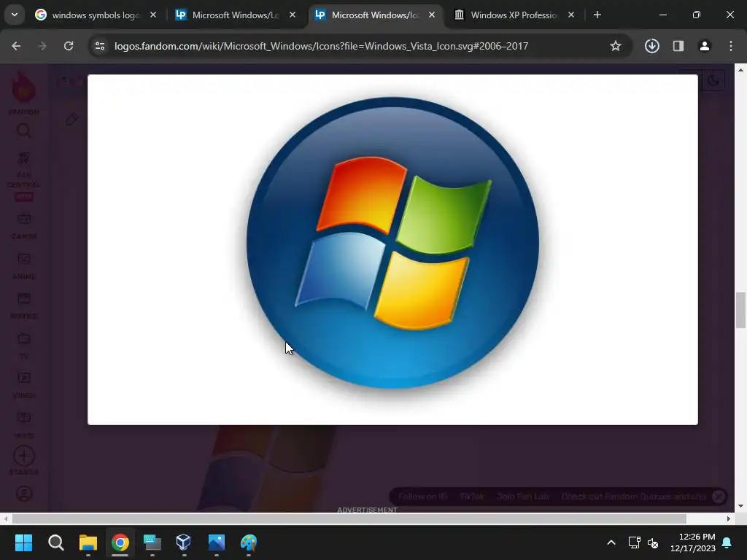Open the VirtualBox cube icon in taskbar
The image size is (747, 560).
(183, 542)
